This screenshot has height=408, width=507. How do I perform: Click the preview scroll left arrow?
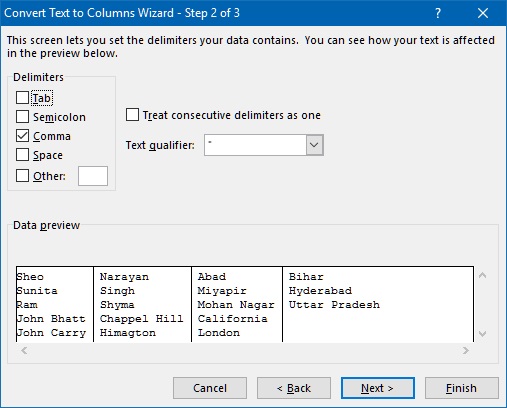[24, 350]
